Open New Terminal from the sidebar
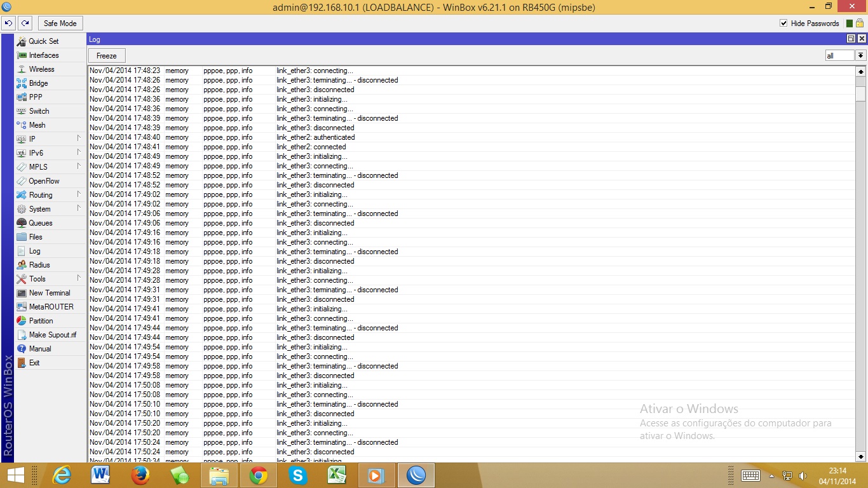 50,293
